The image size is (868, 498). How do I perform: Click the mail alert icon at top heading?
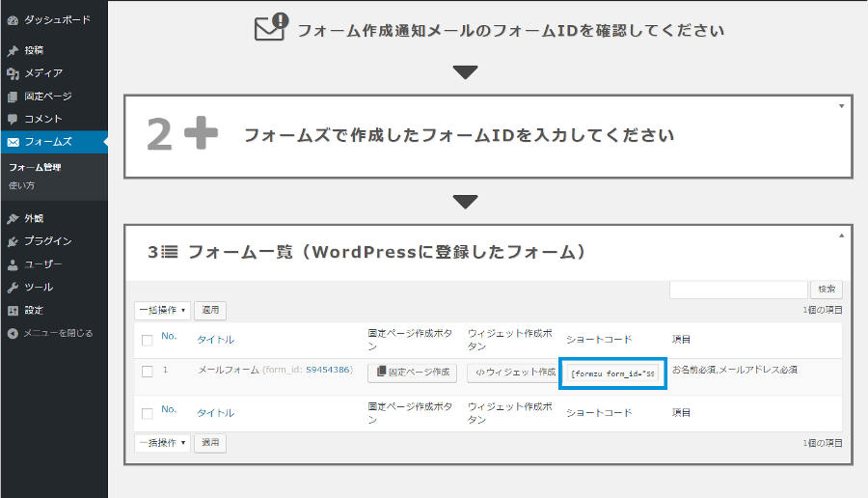point(271,27)
